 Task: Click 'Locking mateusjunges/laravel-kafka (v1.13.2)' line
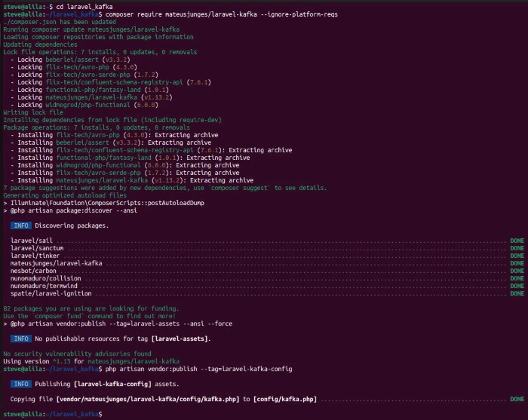coord(91,97)
